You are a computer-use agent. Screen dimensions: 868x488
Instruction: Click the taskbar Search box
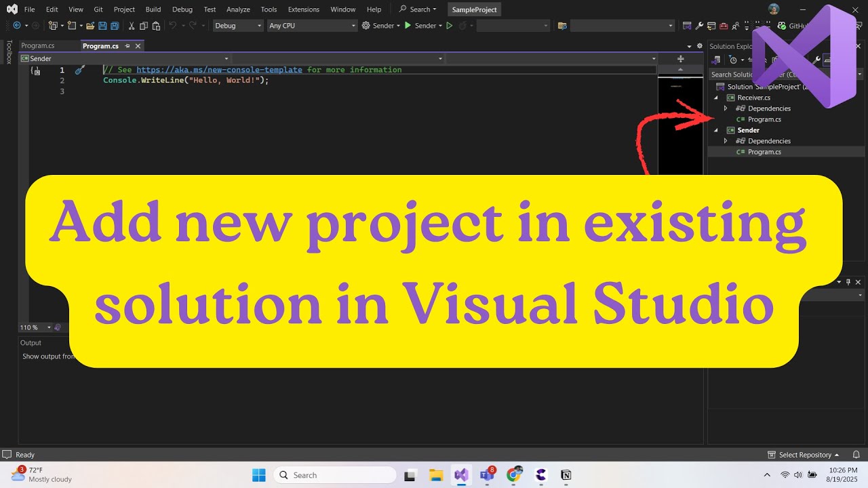pyautogui.click(x=335, y=475)
